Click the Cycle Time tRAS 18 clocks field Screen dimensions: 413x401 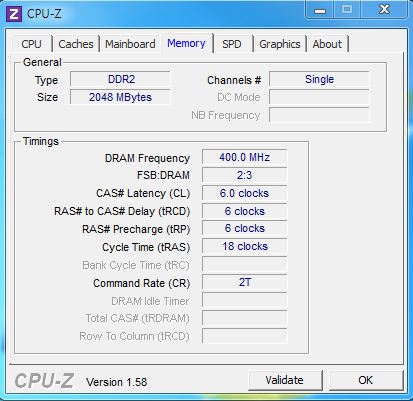tap(244, 246)
